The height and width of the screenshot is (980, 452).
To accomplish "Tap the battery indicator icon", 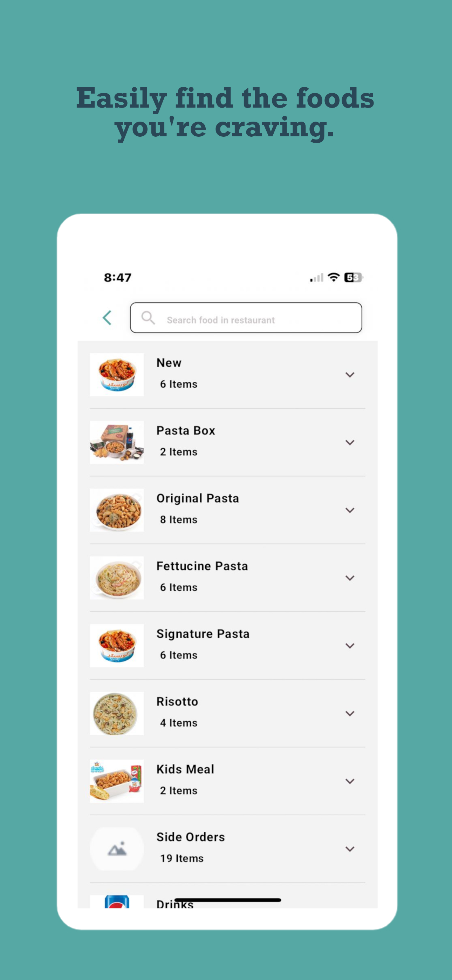I will click(x=354, y=277).
